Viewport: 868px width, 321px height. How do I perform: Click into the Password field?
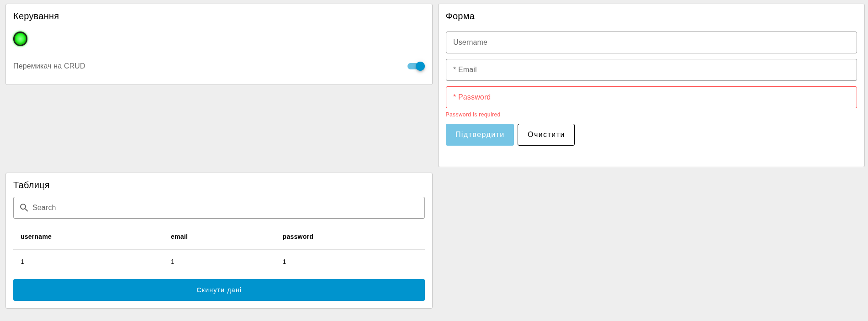click(x=651, y=97)
